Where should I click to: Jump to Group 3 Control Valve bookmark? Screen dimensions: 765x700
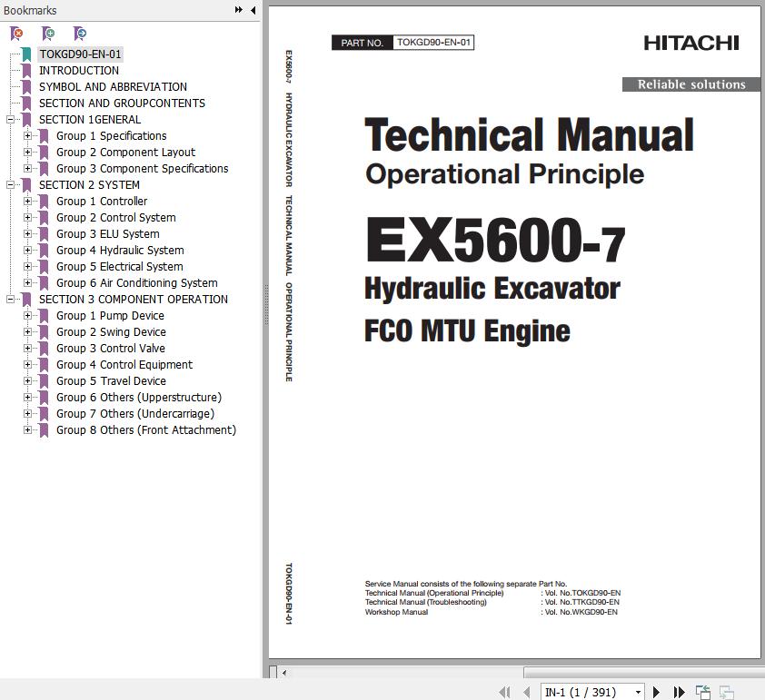(110, 348)
